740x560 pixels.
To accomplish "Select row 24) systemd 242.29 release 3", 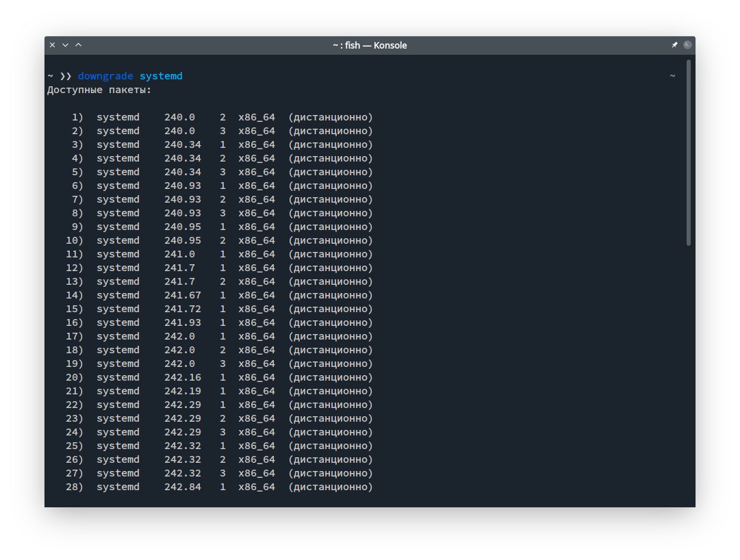I will click(x=220, y=432).
